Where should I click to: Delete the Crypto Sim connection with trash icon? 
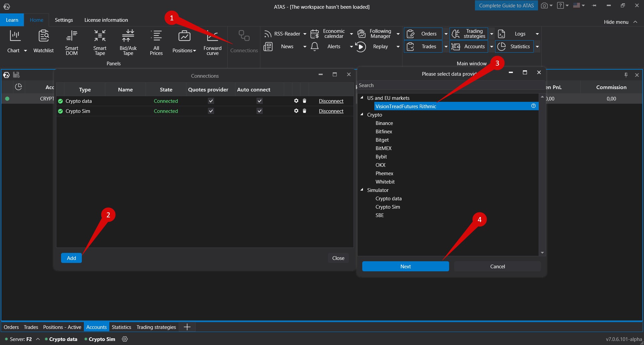pyautogui.click(x=305, y=111)
